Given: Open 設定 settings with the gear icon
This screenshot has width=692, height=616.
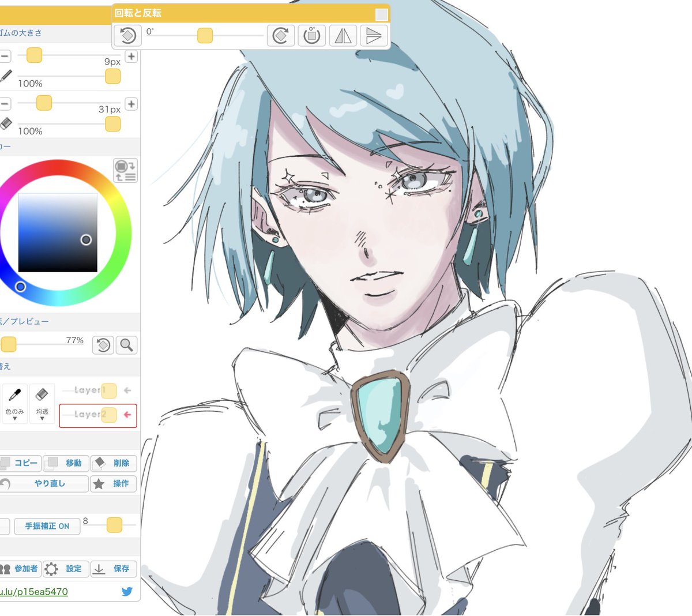Looking at the screenshot, I should click(x=66, y=569).
